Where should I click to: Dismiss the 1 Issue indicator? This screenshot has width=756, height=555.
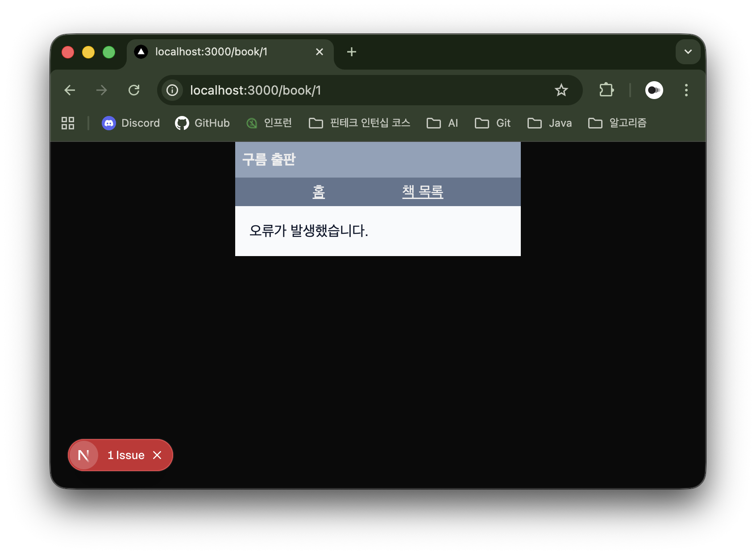tap(157, 455)
